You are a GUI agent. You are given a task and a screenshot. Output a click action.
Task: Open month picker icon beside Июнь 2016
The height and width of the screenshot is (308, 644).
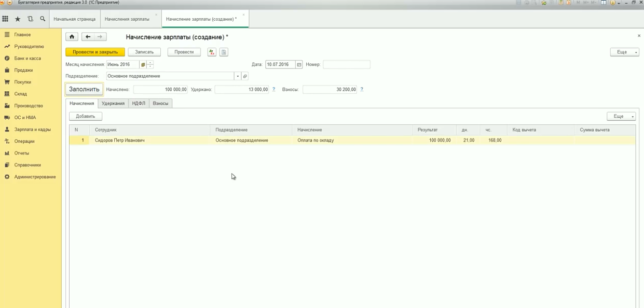(x=143, y=65)
